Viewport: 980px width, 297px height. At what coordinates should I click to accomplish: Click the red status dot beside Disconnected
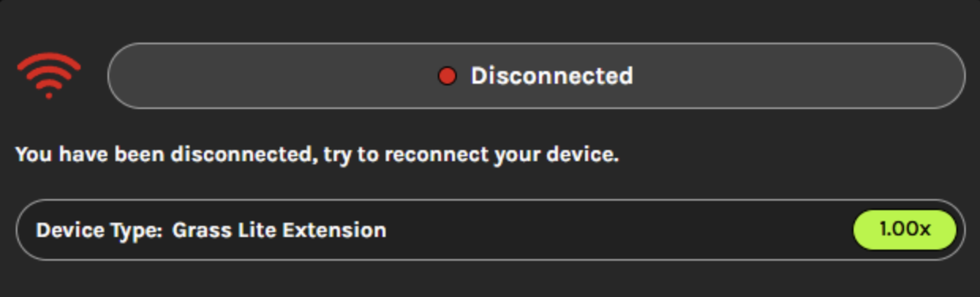pyautogui.click(x=447, y=76)
